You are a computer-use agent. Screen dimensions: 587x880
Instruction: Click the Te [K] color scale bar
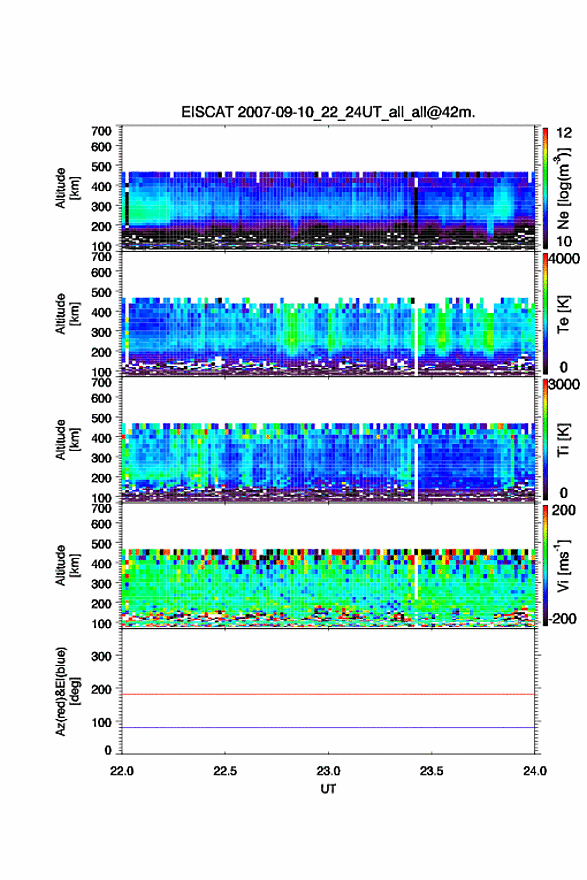coord(545,314)
